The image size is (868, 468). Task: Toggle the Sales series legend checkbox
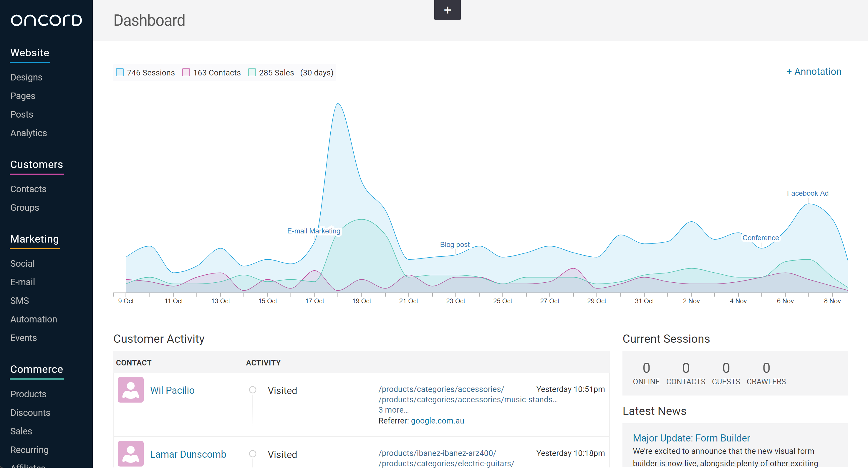pyautogui.click(x=252, y=72)
